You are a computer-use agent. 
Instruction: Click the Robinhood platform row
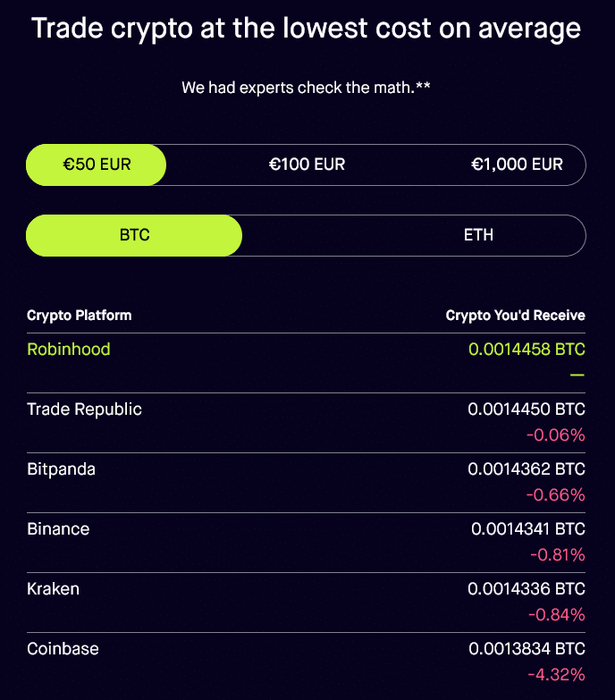(307, 363)
